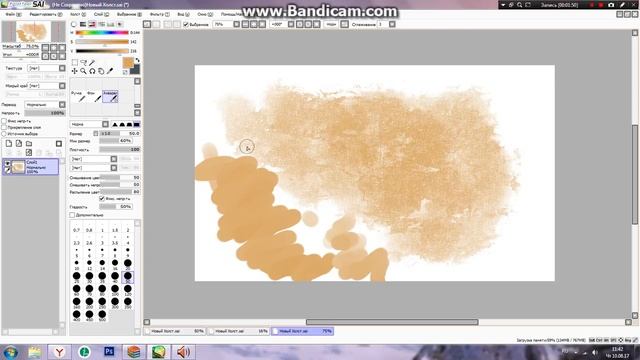This screenshot has height=360, width=640.
Task: Toggle the checkbox beside brush size
Action: point(96,133)
